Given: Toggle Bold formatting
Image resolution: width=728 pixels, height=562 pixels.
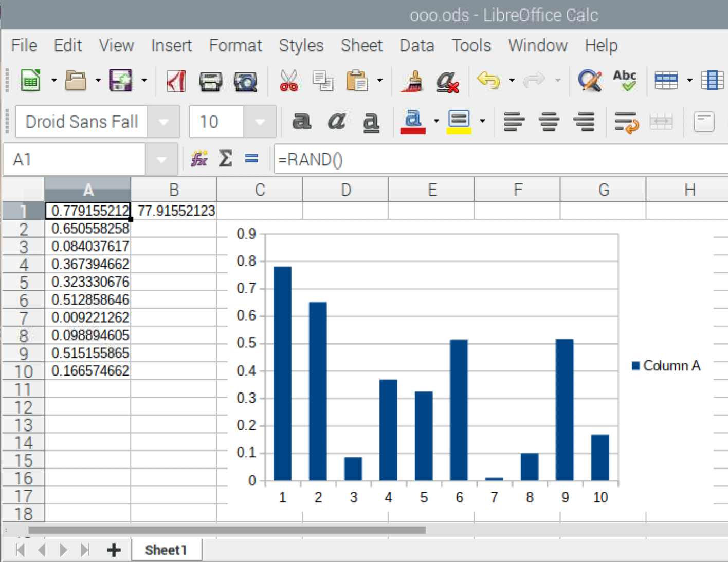Looking at the screenshot, I should point(301,122).
